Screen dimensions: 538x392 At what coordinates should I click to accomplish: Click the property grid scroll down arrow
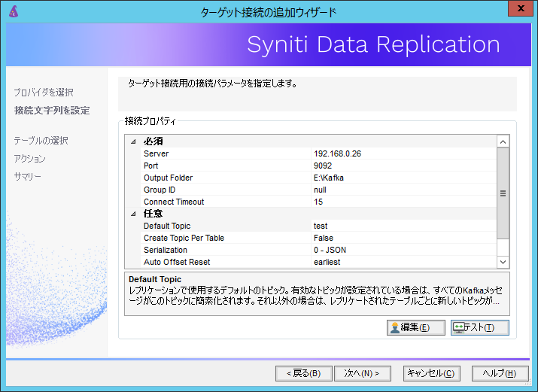tap(503, 262)
